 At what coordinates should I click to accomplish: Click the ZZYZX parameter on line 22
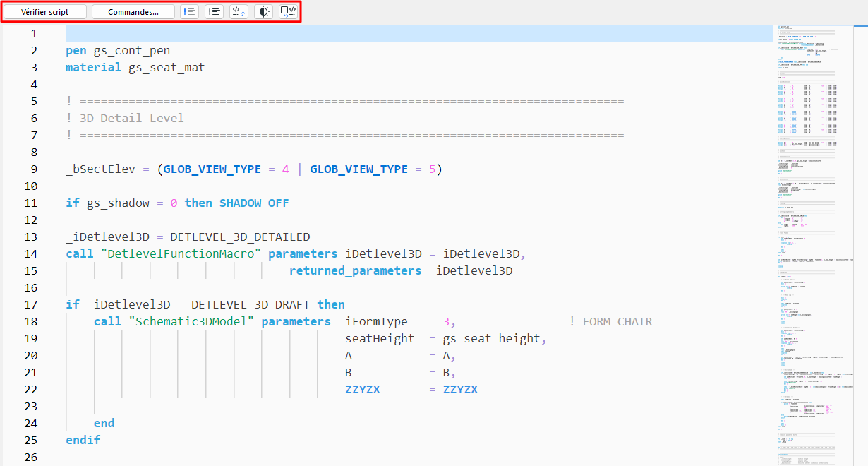[x=362, y=389]
